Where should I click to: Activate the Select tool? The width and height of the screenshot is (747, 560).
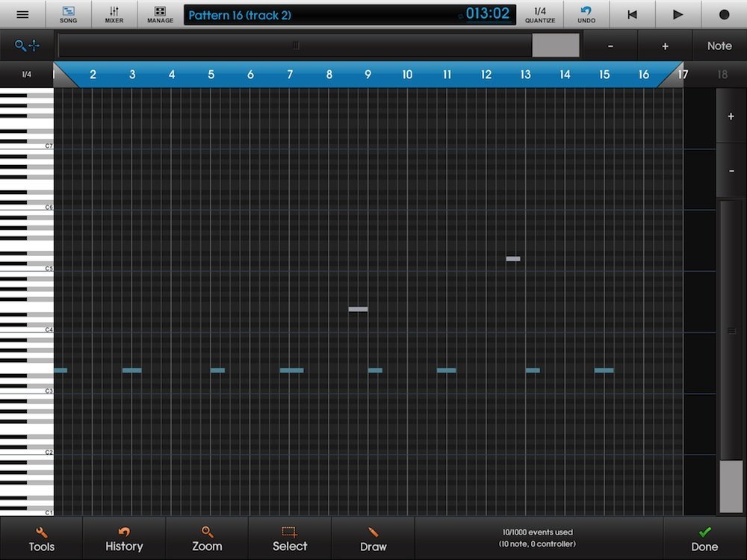pyautogui.click(x=290, y=539)
